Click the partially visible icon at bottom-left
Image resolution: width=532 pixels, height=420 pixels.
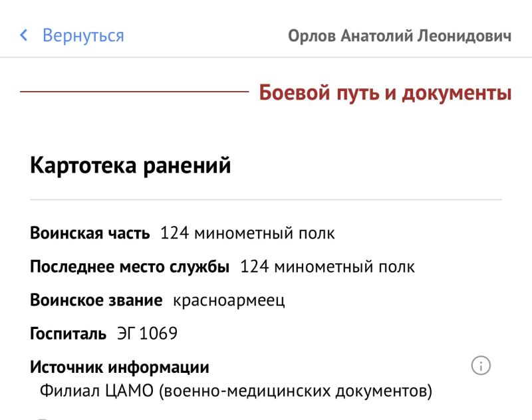click(x=43, y=418)
